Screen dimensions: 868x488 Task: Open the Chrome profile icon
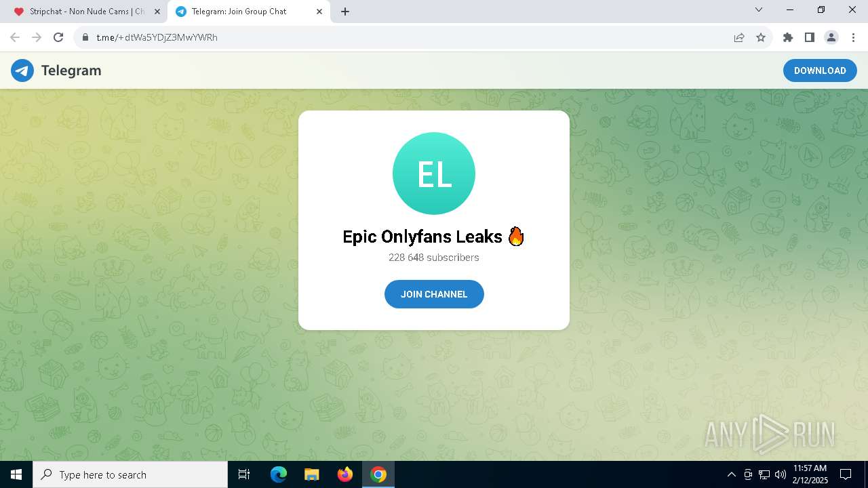point(831,37)
